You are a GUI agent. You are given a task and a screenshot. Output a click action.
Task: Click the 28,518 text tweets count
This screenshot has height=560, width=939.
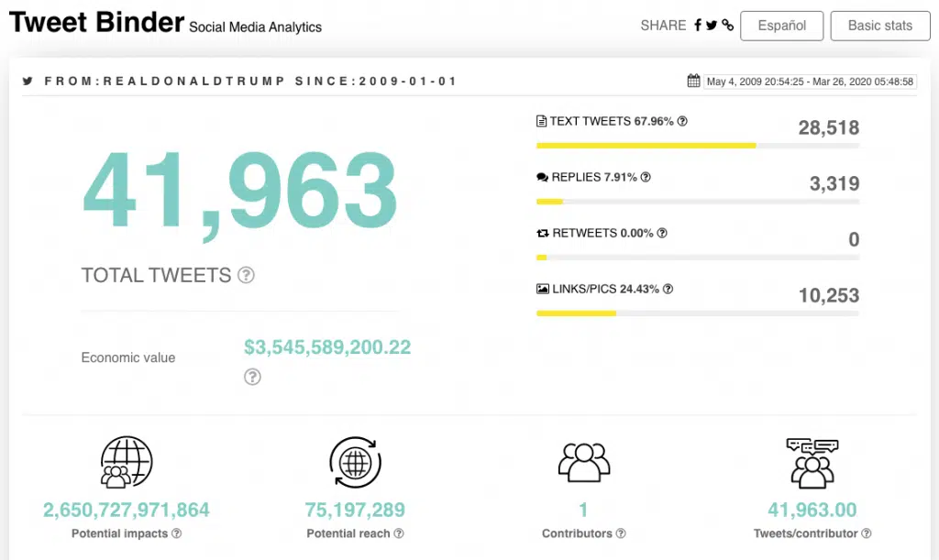[829, 127]
